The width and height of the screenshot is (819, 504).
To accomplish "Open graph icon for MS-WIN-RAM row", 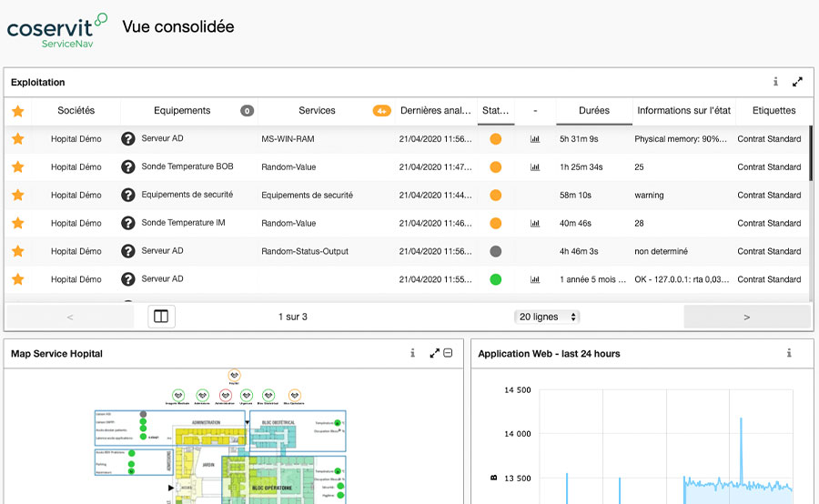I will (535, 139).
